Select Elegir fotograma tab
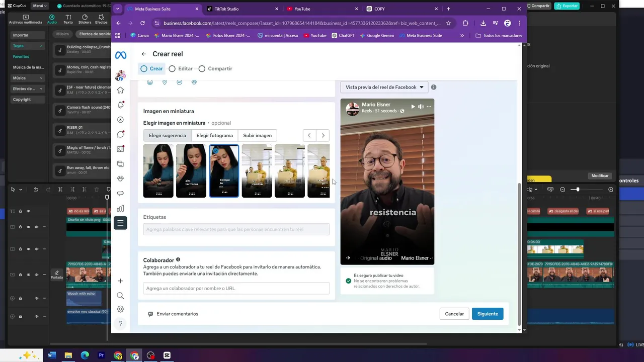Viewport: 644px width, 362px height. (x=214, y=135)
